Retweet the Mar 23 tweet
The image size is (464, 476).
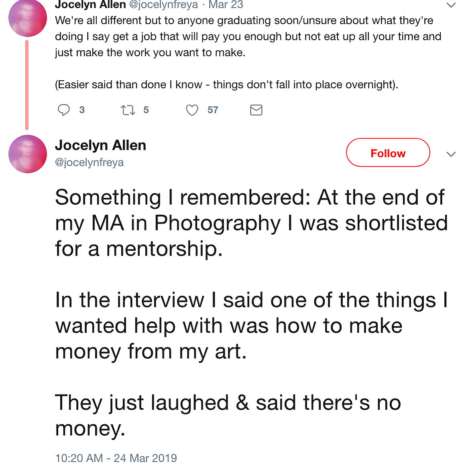(x=128, y=110)
